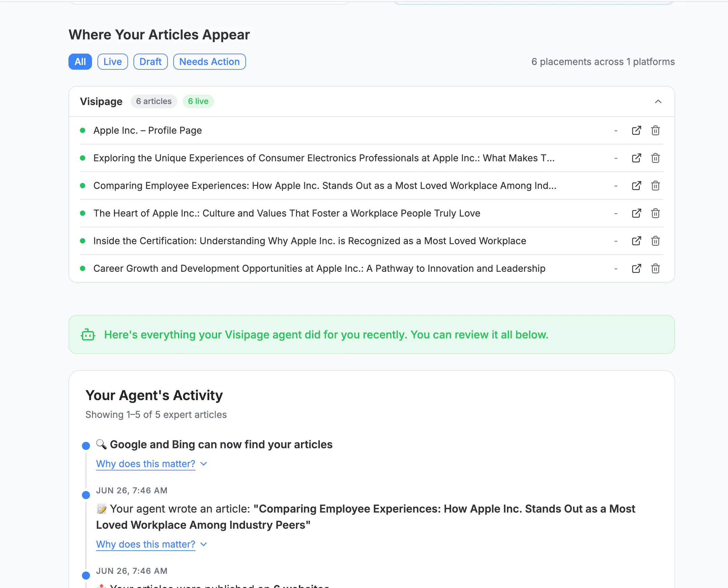Click the robot agent icon in green banner

click(88, 334)
